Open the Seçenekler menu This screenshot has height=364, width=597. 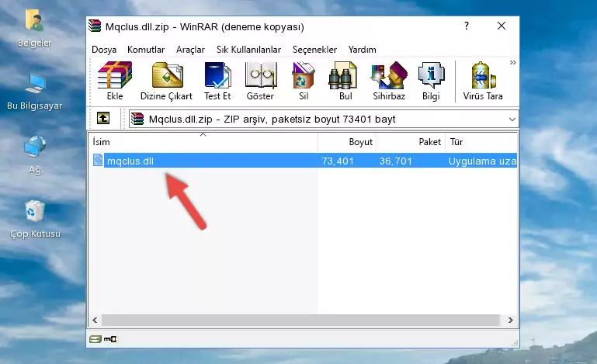314,50
